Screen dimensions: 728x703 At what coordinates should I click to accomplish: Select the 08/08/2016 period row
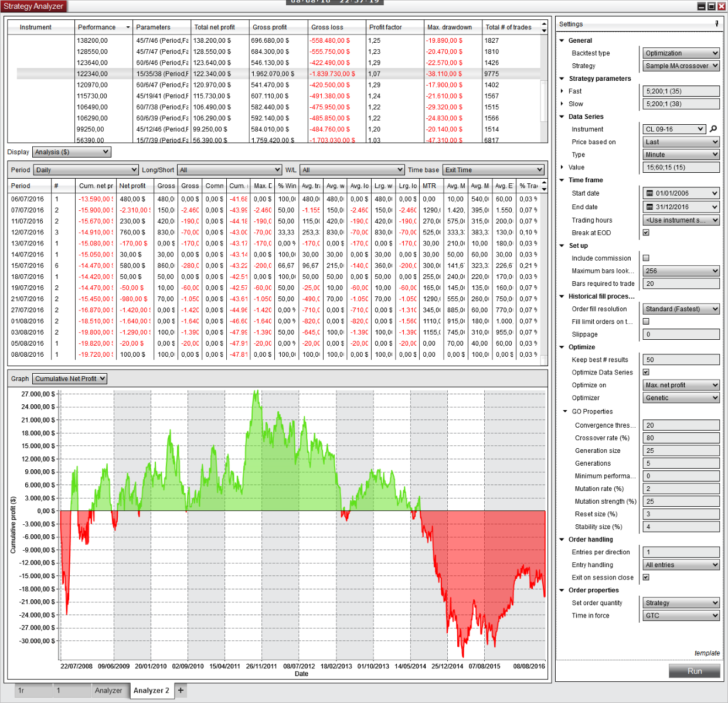coord(274,354)
